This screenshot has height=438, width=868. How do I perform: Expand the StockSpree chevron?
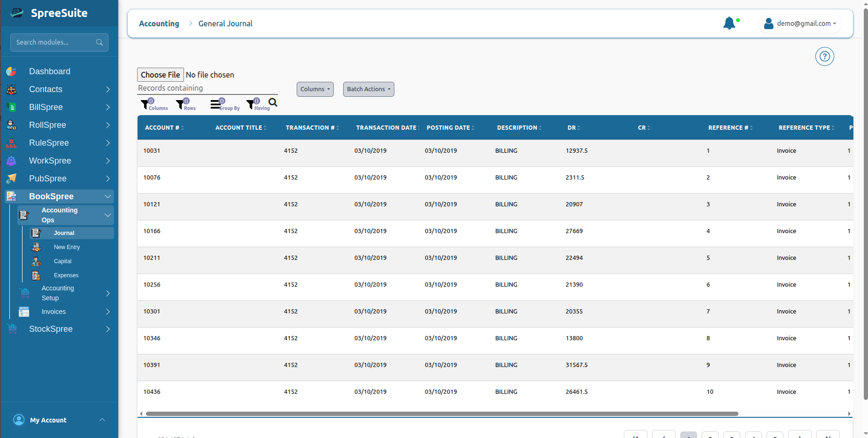tap(108, 329)
